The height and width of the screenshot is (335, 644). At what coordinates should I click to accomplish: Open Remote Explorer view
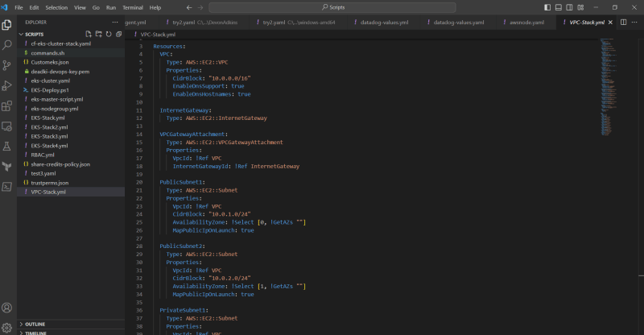click(7, 126)
